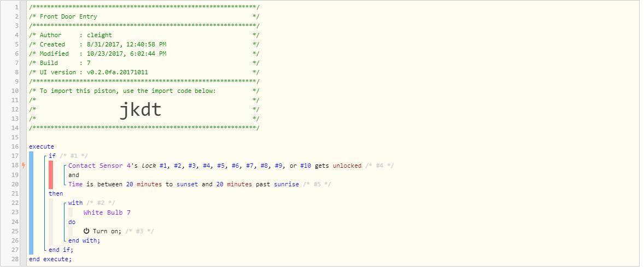The height and width of the screenshot is (271, 644).
Task: Click the Front Door Entry title comment
Action: (144, 17)
